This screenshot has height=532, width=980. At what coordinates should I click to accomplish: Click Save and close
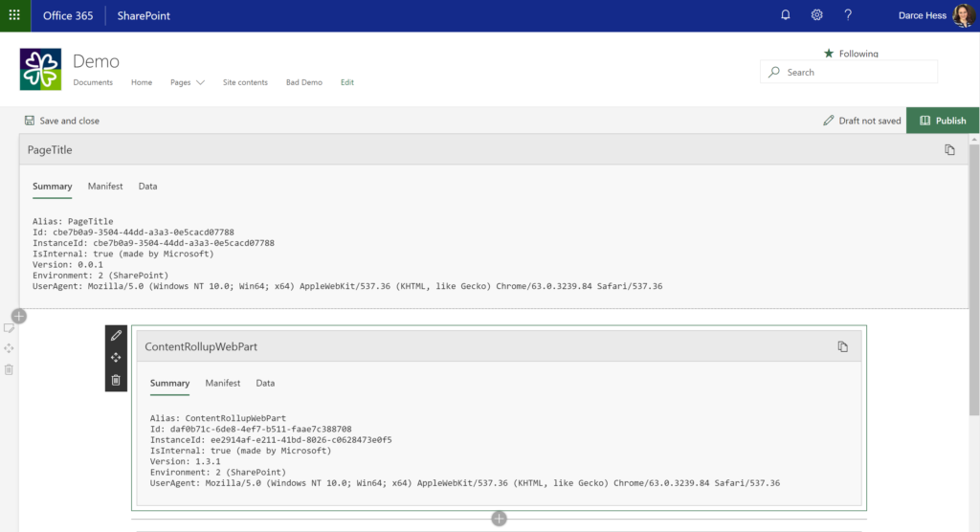pyautogui.click(x=62, y=121)
